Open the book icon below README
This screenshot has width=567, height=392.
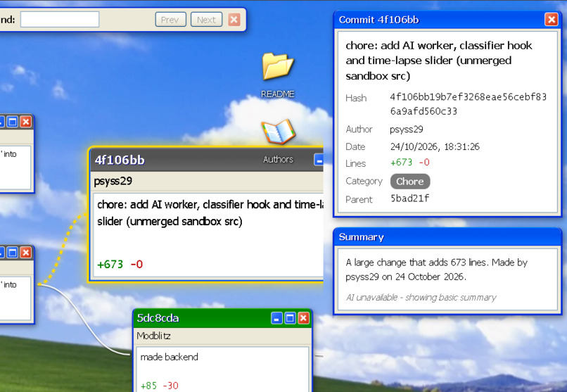[278, 132]
